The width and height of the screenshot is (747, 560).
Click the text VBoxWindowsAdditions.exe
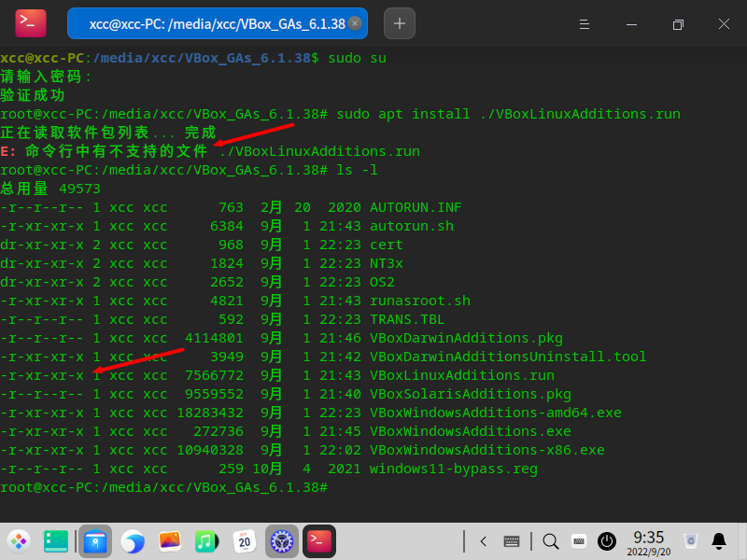471,431
